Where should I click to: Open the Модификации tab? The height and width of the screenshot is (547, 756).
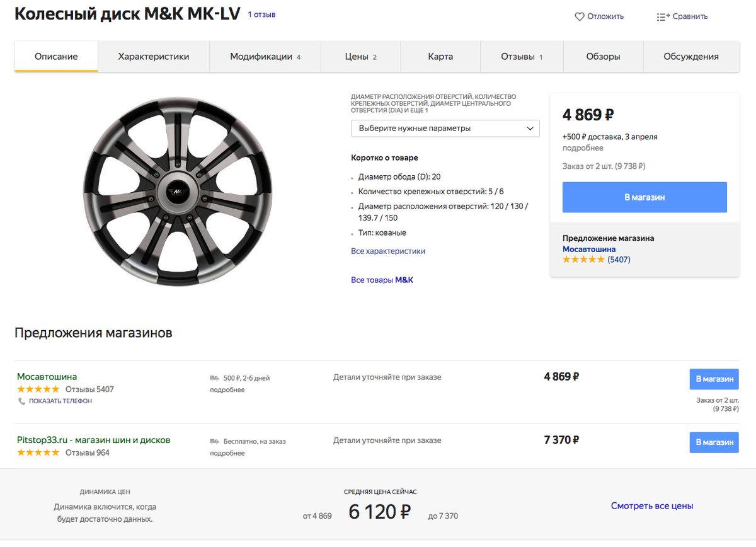coord(265,57)
